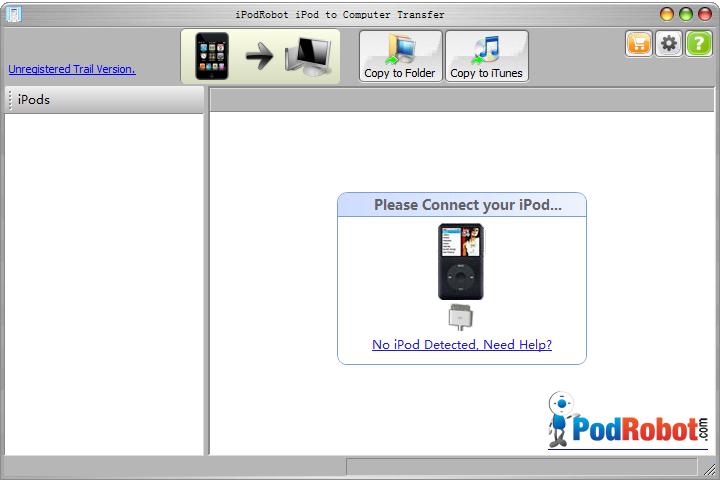
Task: Click inside the empty iPods list area
Action: coord(104,280)
